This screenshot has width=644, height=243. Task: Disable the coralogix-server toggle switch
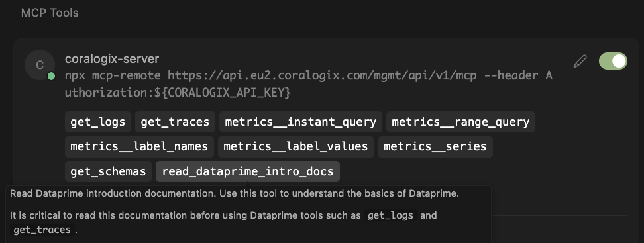613,61
